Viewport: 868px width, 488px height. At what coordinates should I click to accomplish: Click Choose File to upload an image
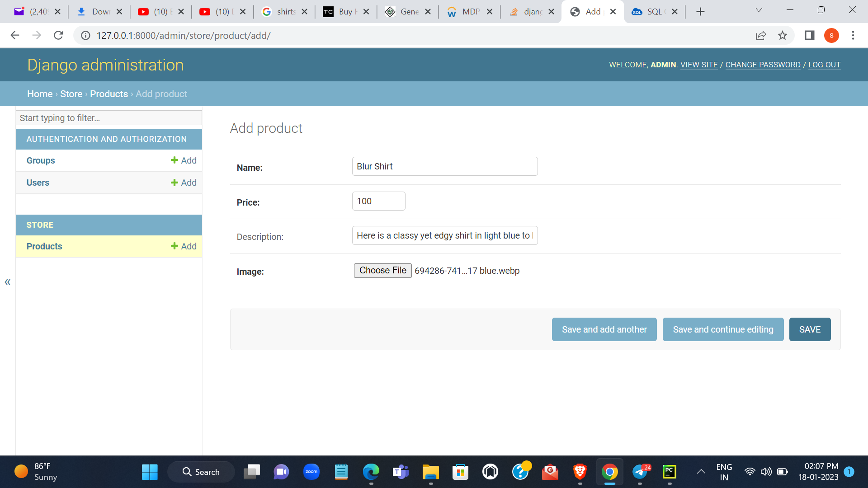coord(382,270)
